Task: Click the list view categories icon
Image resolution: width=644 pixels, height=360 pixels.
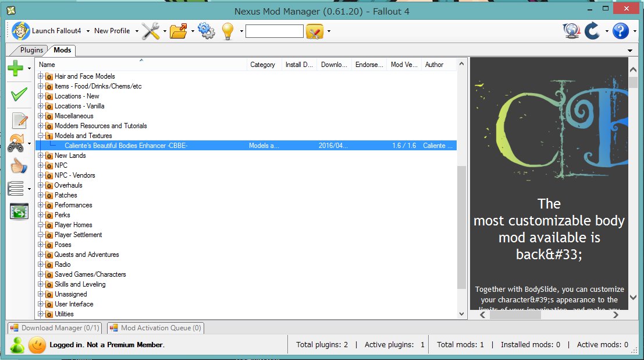Action: pos(16,189)
